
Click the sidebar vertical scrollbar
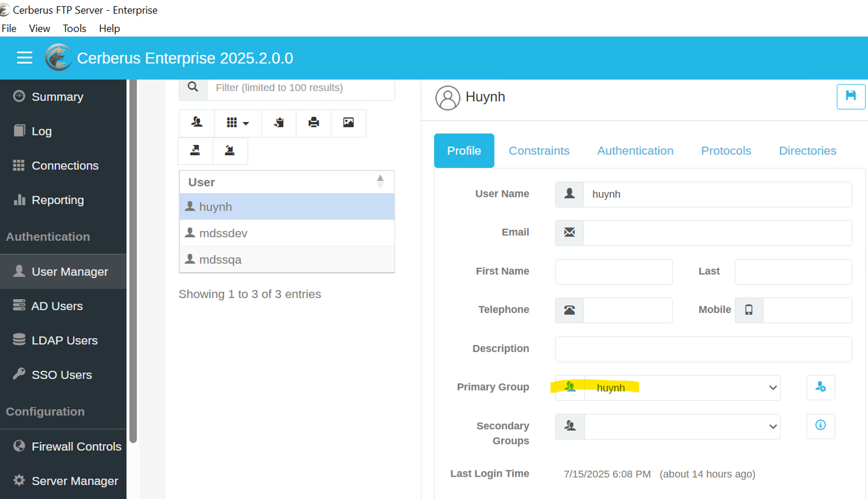pyautogui.click(x=133, y=261)
